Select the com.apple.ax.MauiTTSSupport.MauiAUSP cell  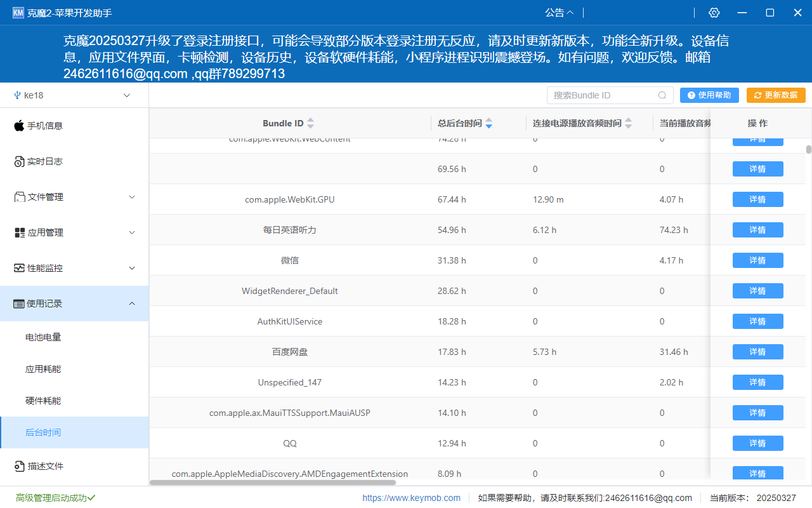point(290,413)
